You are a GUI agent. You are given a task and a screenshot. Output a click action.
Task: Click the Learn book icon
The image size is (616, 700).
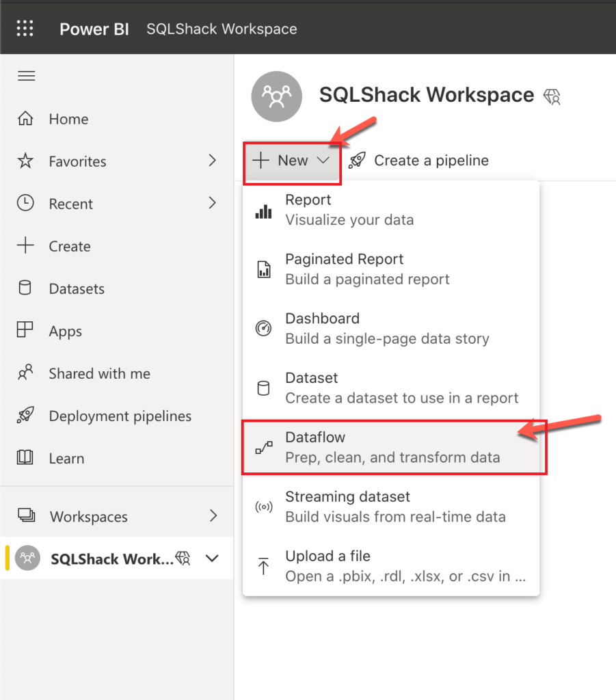[x=25, y=457]
